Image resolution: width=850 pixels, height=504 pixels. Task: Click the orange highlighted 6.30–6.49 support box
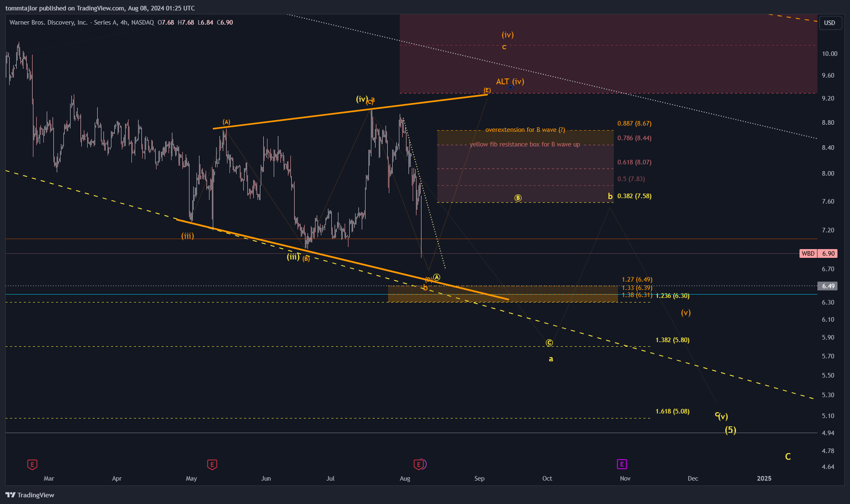coord(502,294)
